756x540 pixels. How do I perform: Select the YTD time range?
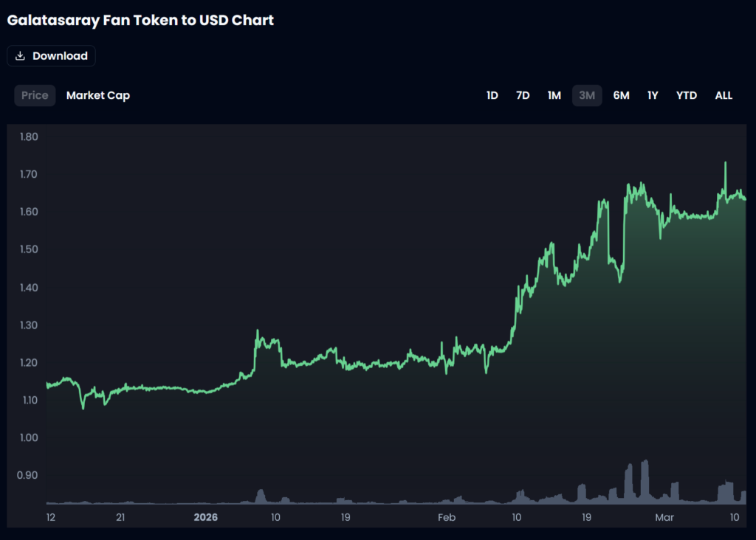coord(687,95)
